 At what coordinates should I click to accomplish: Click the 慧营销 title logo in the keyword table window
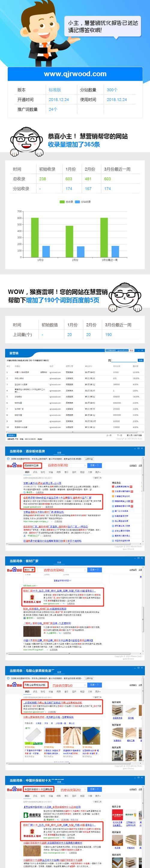pos(14,353)
